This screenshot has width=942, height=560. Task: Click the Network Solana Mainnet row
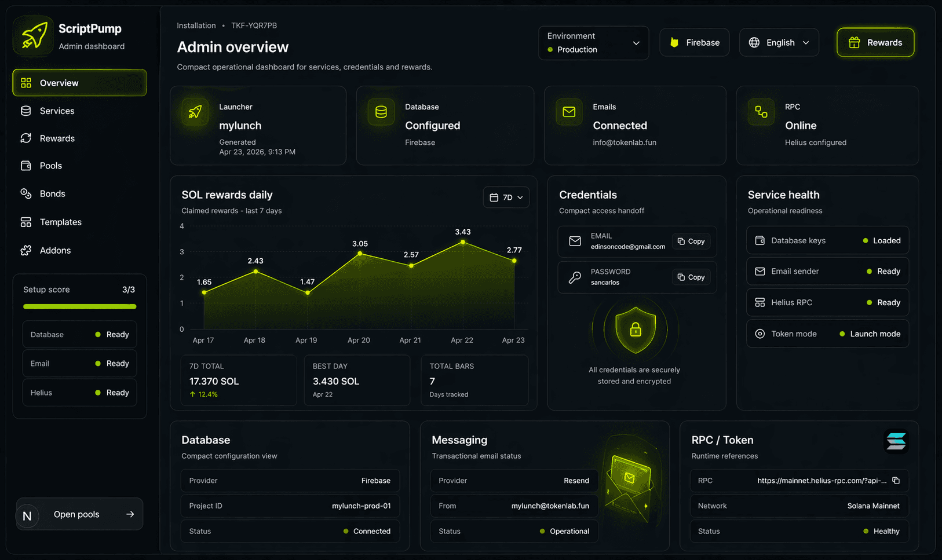(799, 506)
